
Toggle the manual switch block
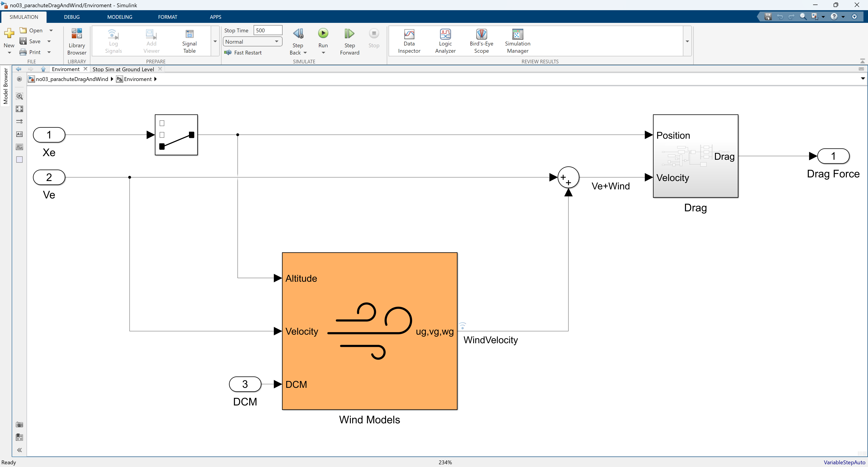[x=176, y=135]
